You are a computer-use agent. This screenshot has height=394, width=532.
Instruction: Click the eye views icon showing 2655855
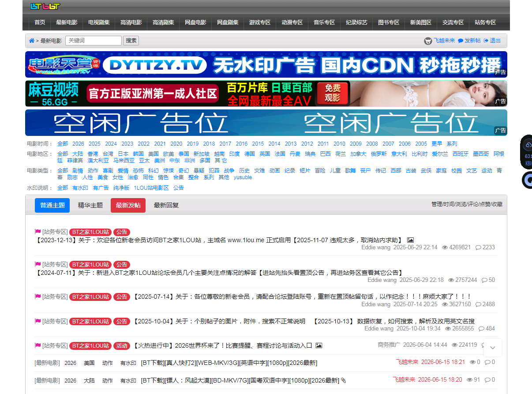pos(448,329)
